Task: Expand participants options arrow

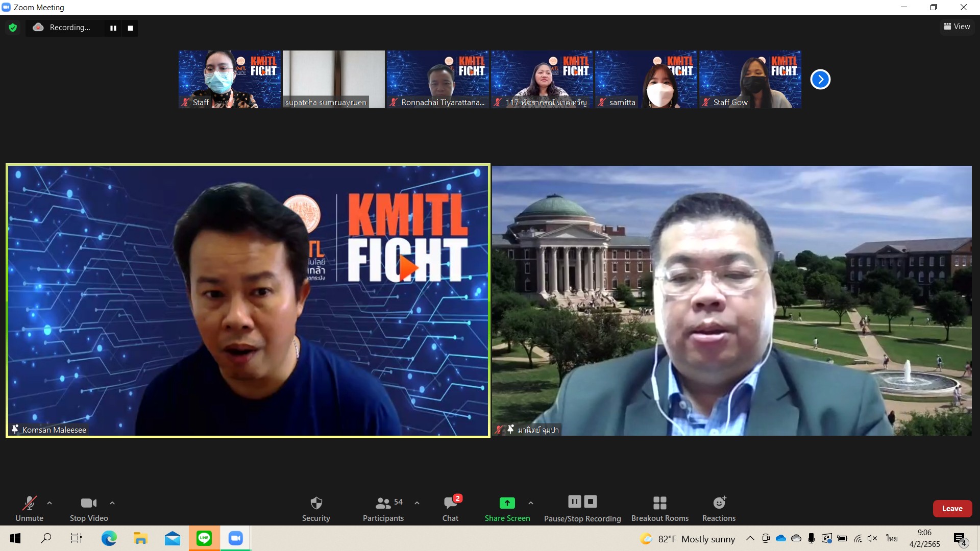Action: pos(417,503)
